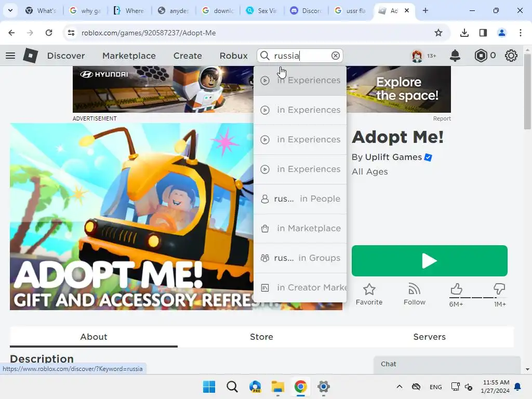Open the Discover page

(66, 56)
